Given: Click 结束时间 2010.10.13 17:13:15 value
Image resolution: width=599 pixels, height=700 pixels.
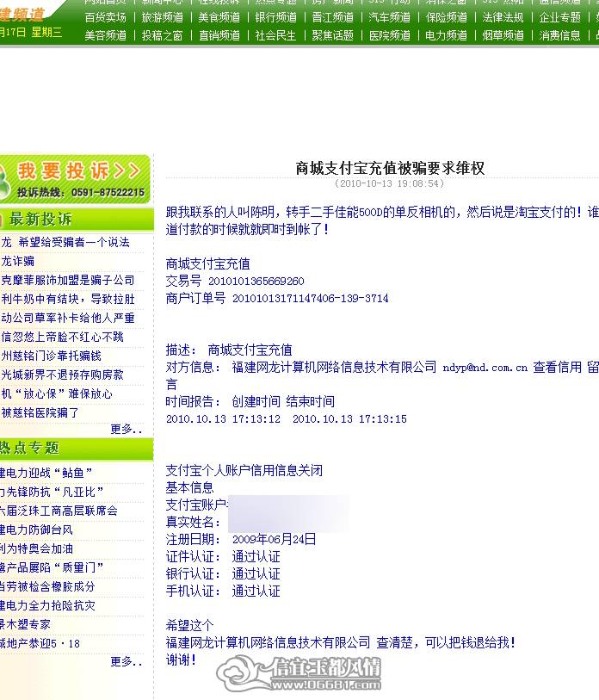Looking at the screenshot, I should point(349,419).
